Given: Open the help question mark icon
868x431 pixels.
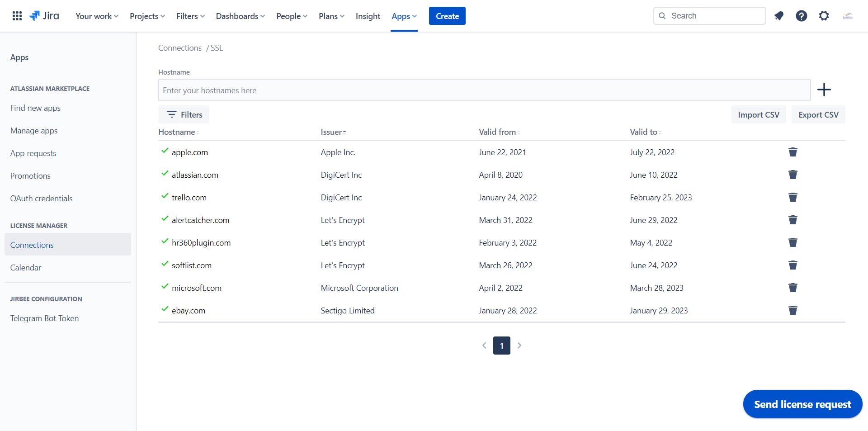Looking at the screenshot, I should (x=802, y=16).
